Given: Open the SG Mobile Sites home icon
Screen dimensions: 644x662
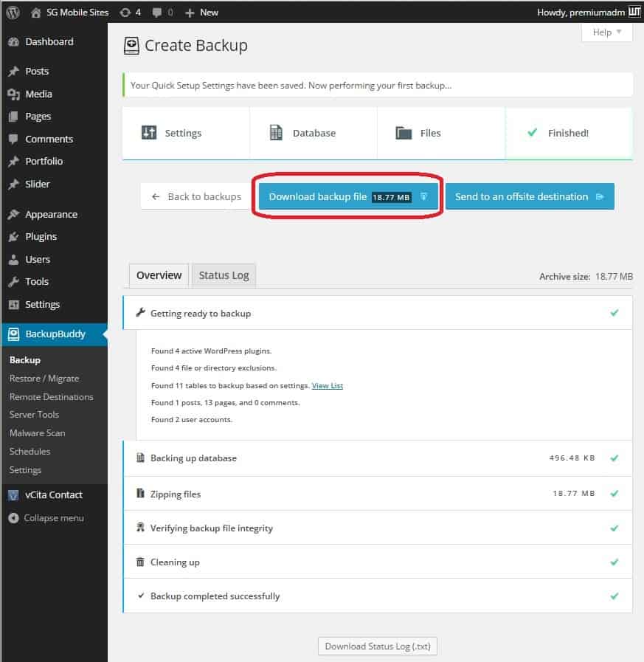Looking at the screenshot, I should point(36,13).
